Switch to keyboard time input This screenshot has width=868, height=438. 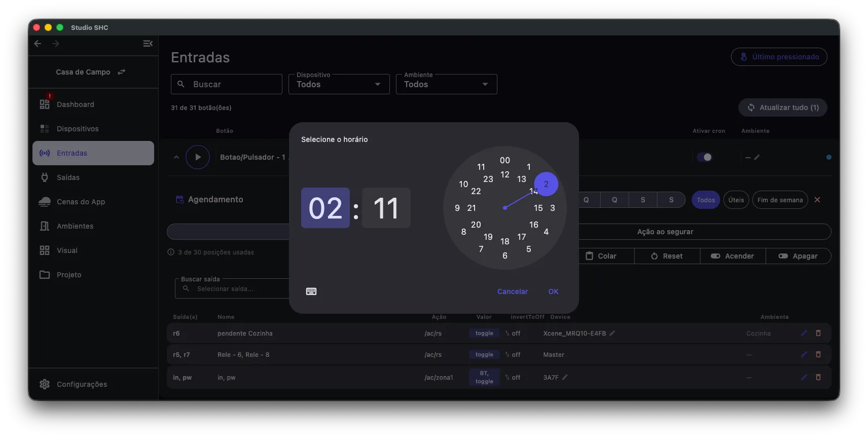click(x=311, y=291)
